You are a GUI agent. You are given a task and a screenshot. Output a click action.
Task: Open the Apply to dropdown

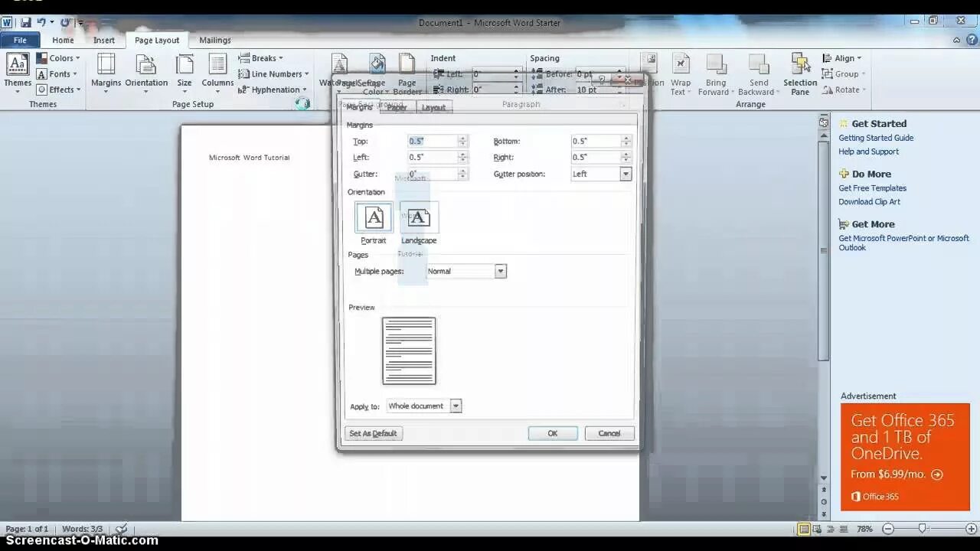456,406
